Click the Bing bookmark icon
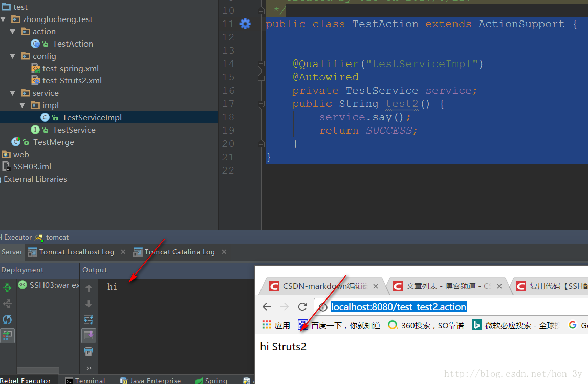The height and width of the screenshot is (384, 588). point(476,325)
